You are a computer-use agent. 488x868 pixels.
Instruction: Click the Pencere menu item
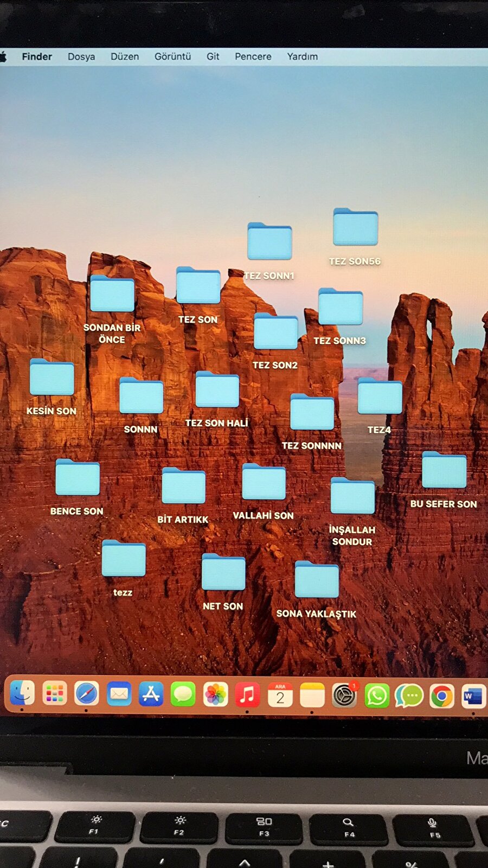coord(253,56)
